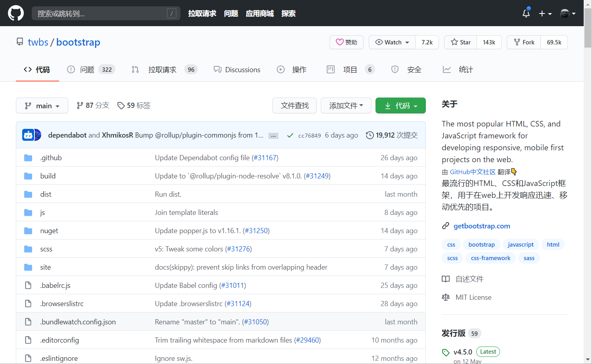Open the .github folder icon
This screenshot has width=592, height=364.
pos(28,157)
